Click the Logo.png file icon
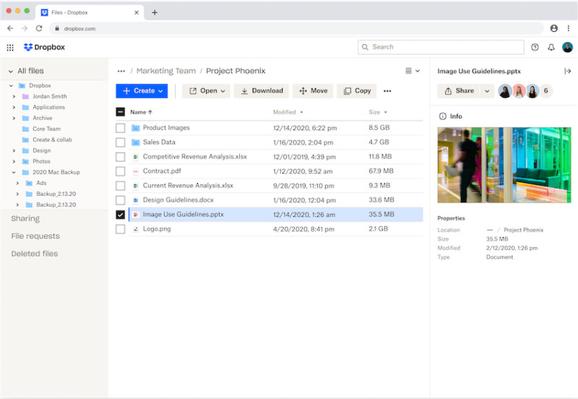The height and width of the screenshot is (399, 578). 135,229
